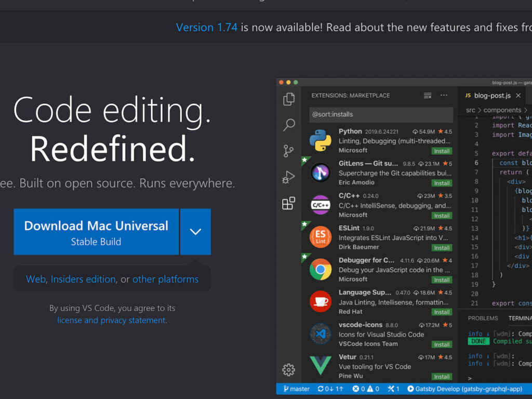Click the vscode-icons extension logo
The image size is (532, 399).
tap(320, 334)
